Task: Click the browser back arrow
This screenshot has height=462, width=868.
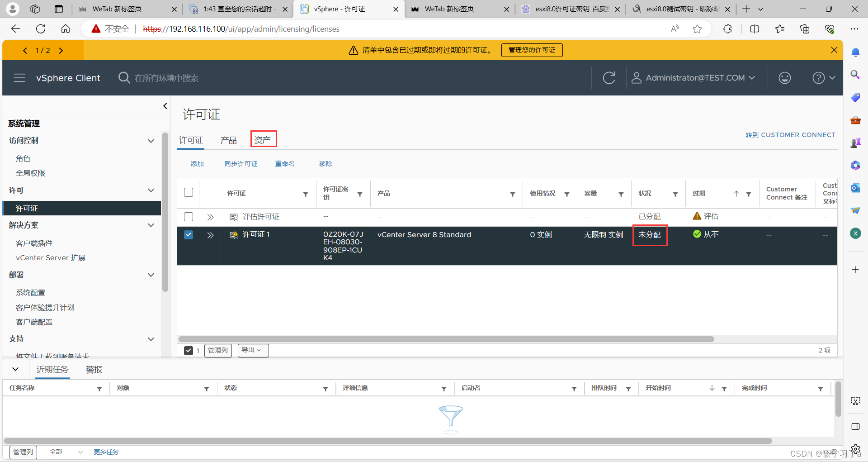Action: pyautogui.click(x=16, y=29)
